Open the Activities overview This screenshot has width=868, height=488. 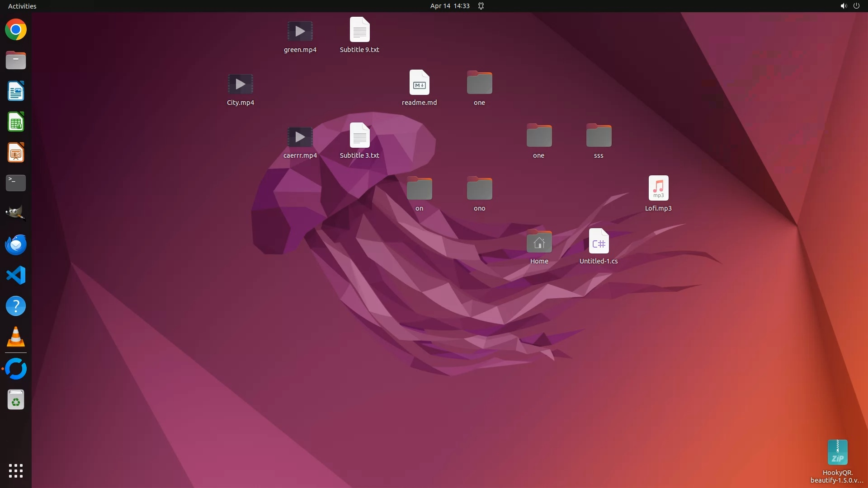tap(22, 6)
